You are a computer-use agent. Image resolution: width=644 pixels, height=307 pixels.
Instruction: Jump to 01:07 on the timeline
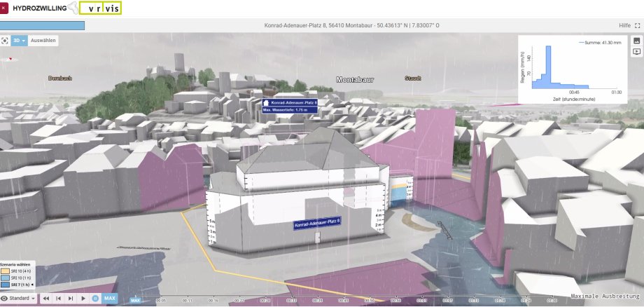point(448,301)
